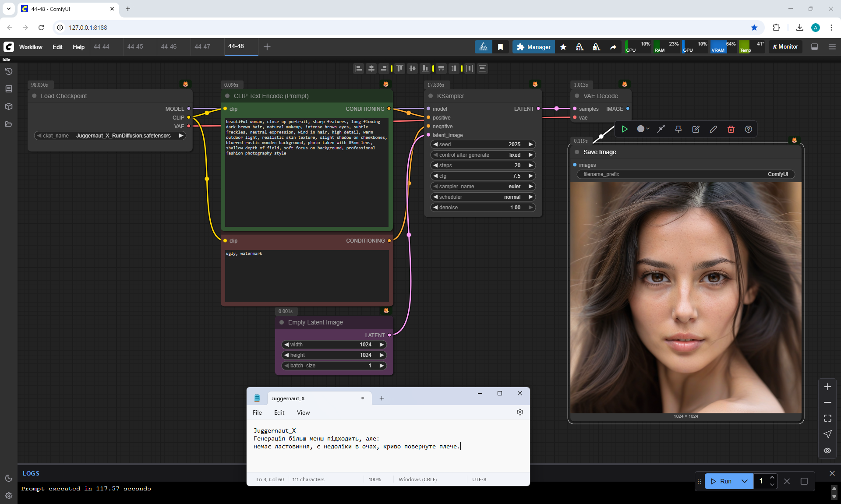Screen dimensions: 841x504
Task: Collapse the KSampler node via its dot
Action: click(431, 96)
